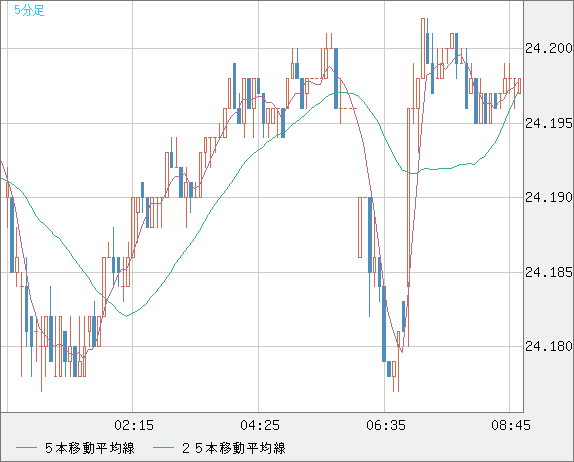The height and width of the screenshot is (462, 574).
Task: Click the first blue candlestick at chart's left edge
Action: [x=12, y=235]
